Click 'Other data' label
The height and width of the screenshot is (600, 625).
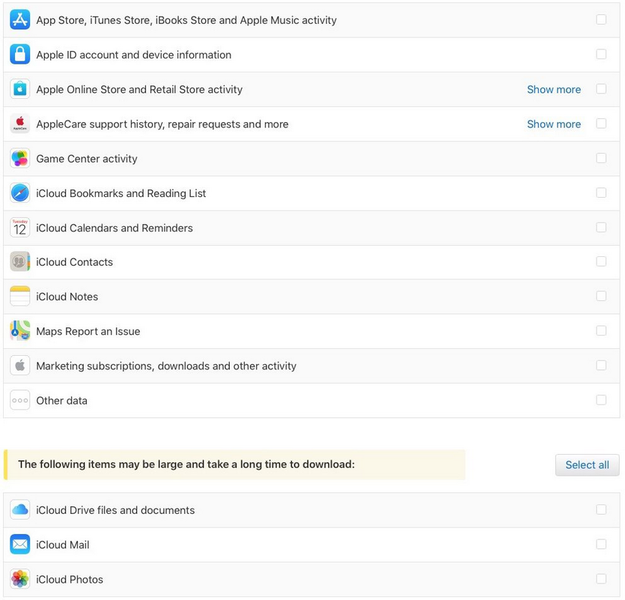tap(62, 401)
